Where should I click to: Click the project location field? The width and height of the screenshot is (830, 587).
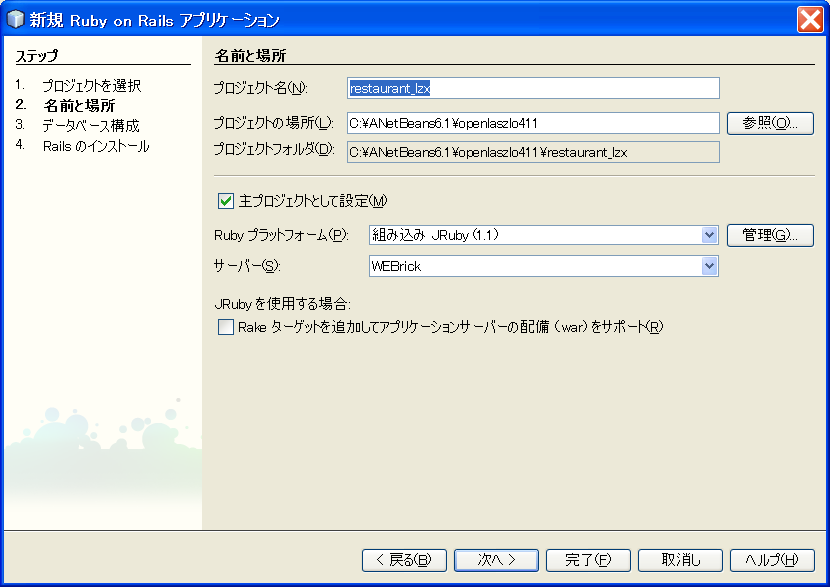pos(533,123)
